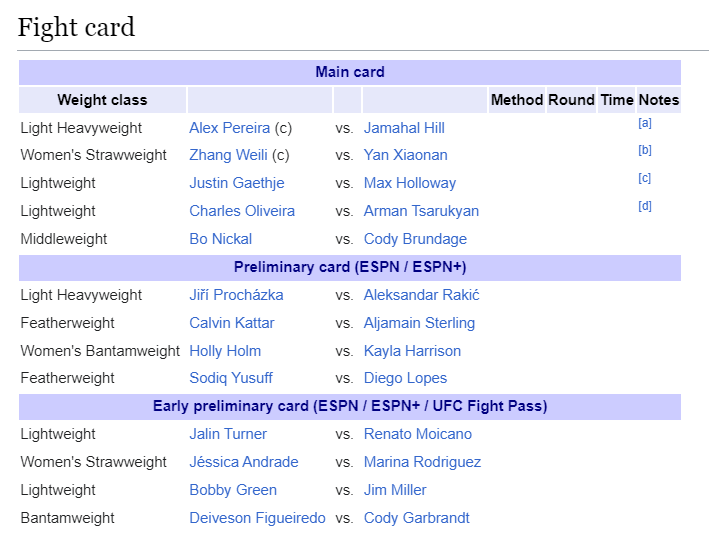The image size is (709, 536).
Task: Open Justin Gaethje's page
Action: 236,183
